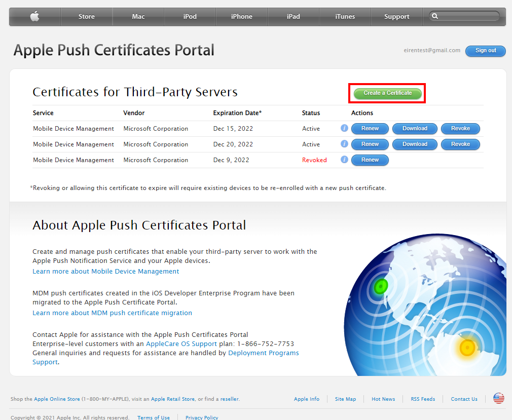Open the Support menu item

point(396,16)
